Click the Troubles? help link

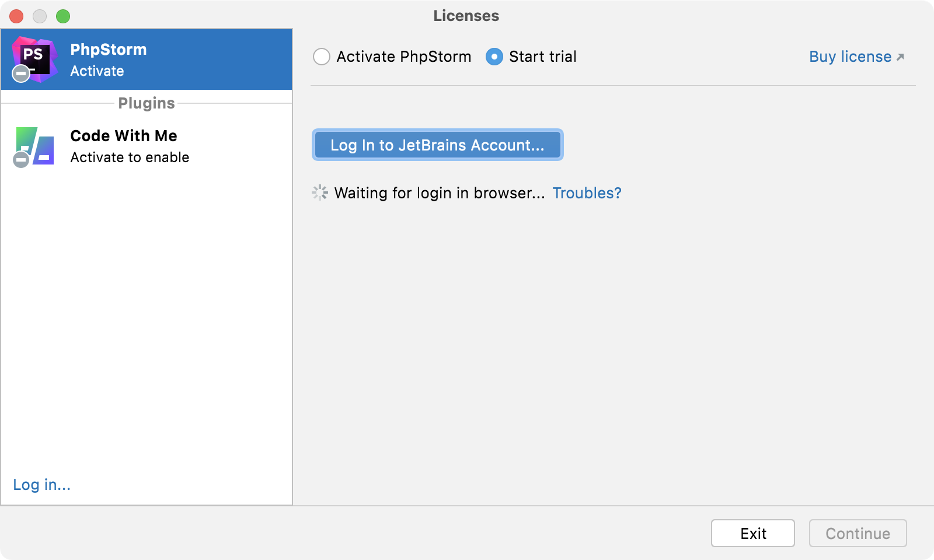(x=587, y=192)
